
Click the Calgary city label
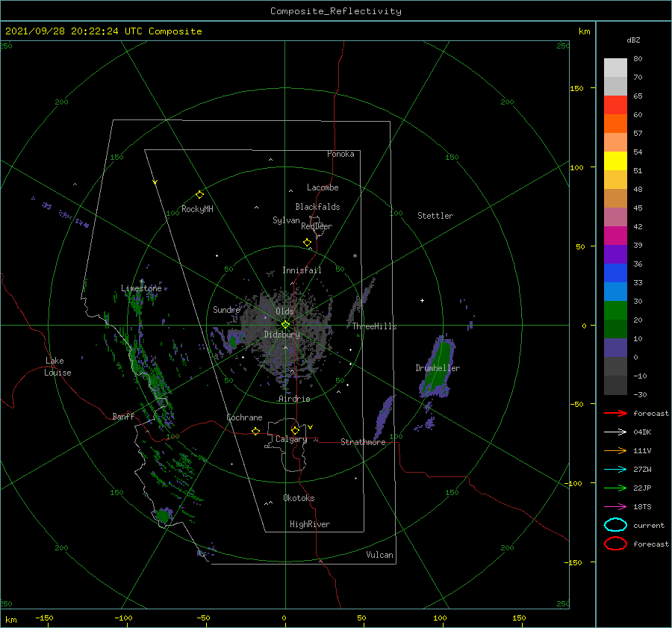coord(291,439)
